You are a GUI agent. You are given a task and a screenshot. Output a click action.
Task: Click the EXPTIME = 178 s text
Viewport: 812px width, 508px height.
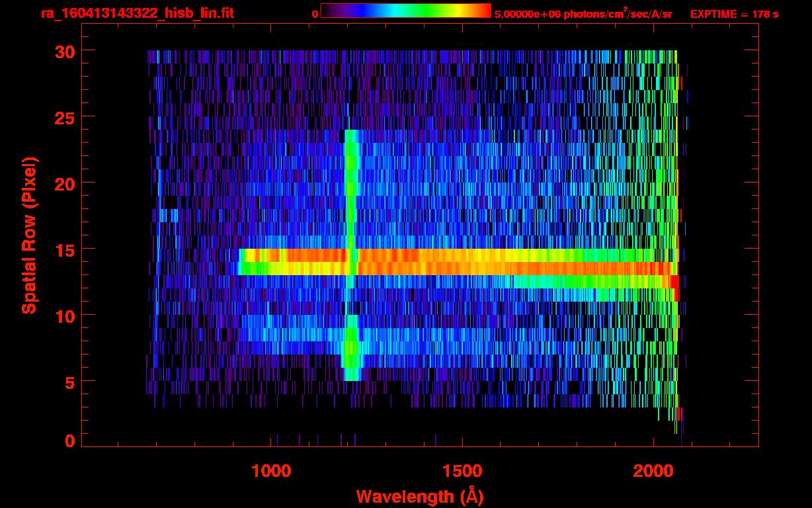pyautogui.click(x=734, y=14)
